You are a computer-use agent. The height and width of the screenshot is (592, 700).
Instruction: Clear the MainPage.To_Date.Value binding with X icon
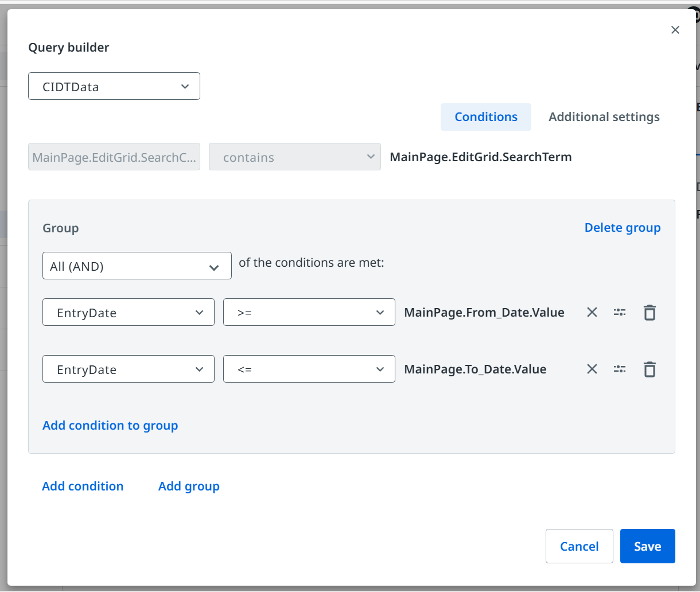coord(592,369)
